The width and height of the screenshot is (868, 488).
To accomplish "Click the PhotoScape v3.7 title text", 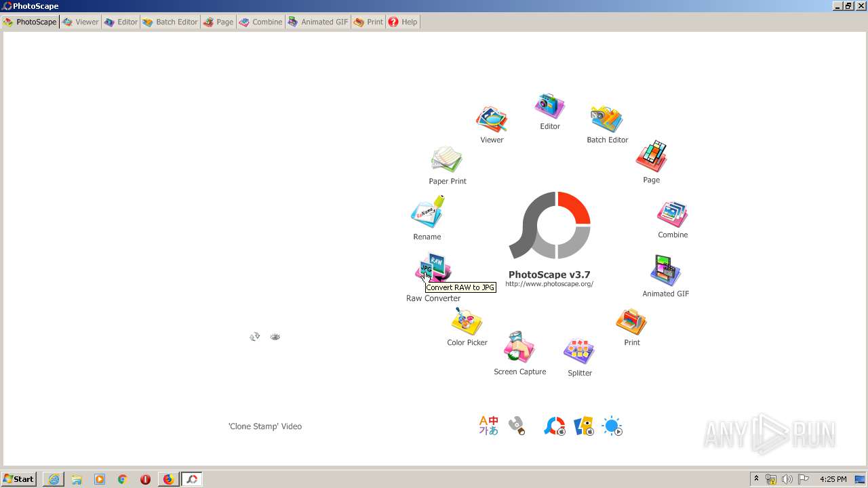I will [549, 274].
